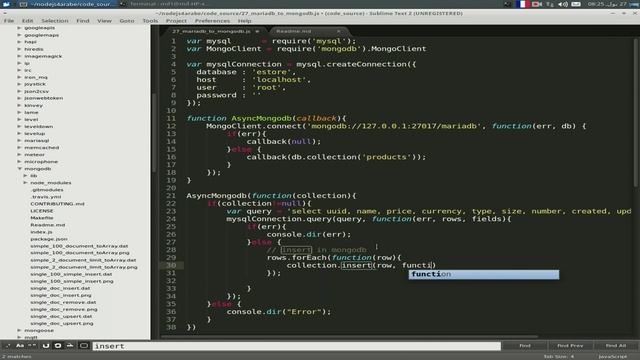The height and width of the screenshot is (360, 640).
Task: Open single_doc_insert.dat in sidebar
Action: click(x=60, y=288)
